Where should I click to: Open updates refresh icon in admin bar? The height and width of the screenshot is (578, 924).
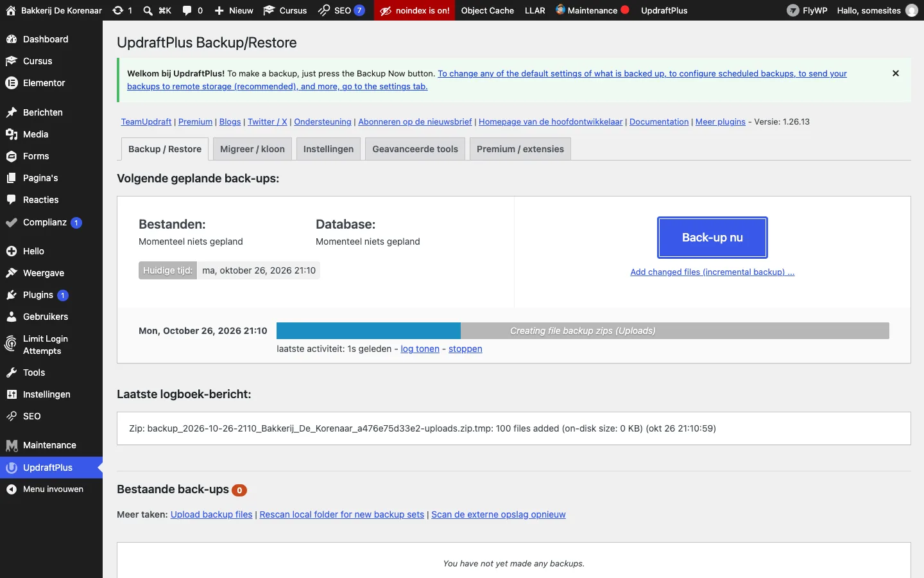pyautogui.click(x=117, y=10)
